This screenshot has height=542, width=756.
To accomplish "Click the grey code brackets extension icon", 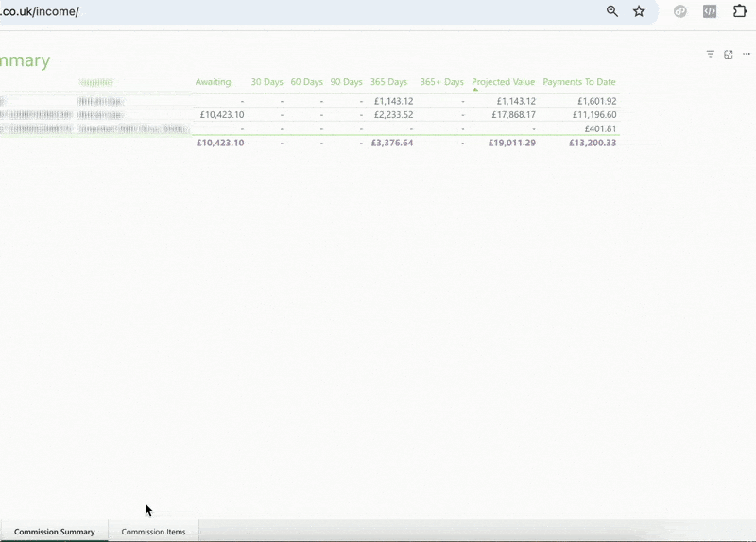I will [709, 11].
